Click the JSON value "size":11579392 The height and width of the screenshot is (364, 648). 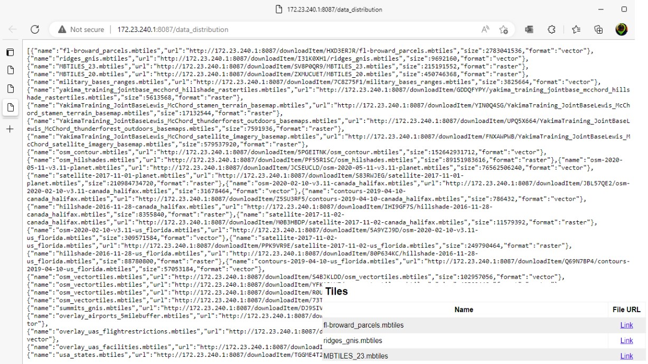pyautogui.click(x=498, y=223)
